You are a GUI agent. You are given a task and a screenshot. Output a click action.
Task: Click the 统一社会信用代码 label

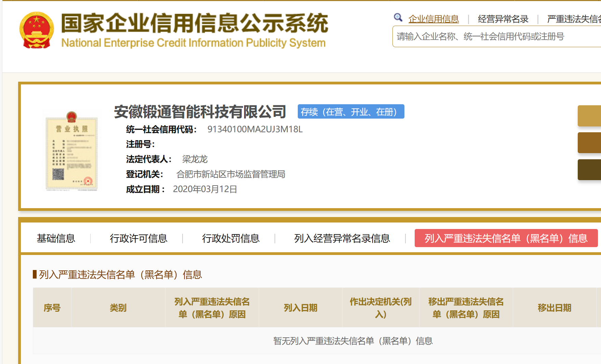[x=161, y=129]
